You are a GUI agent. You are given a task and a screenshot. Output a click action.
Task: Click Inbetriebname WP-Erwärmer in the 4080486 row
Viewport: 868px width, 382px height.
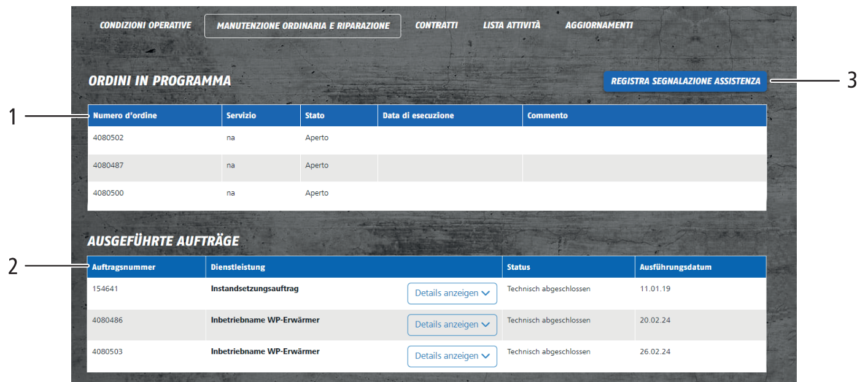coord(265,320)
